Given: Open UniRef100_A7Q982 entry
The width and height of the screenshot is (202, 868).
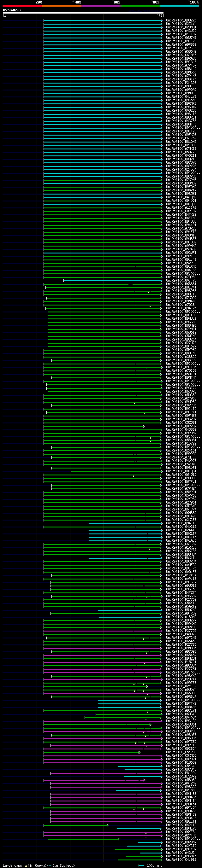Looking at the screenshot, I should [x=181, y=277].
